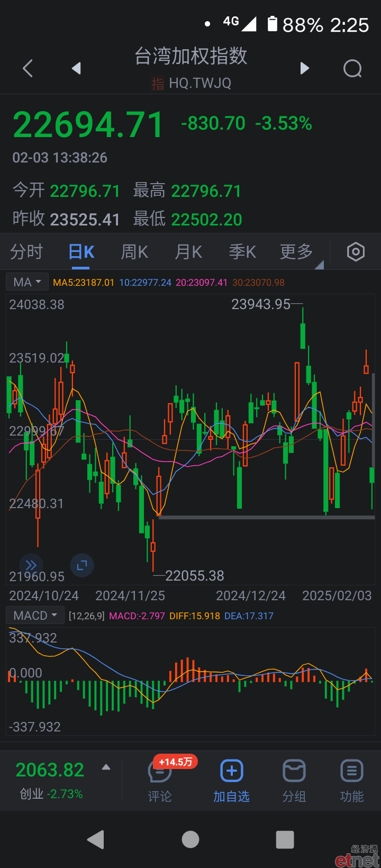The height and width of the screenshot is (868, 381).
Task: Tap the MA 30:23070.98 legend value
Action: [x=259, y=283]
